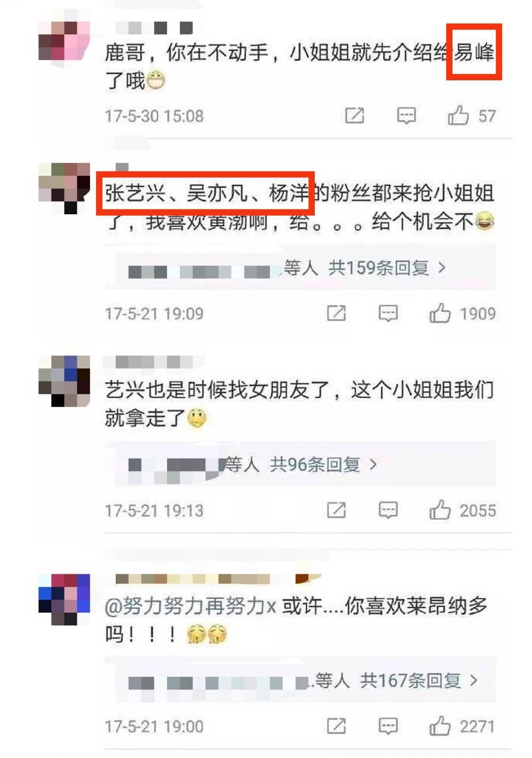
Task: Open the @努力努力再努力x mention
Action: coord(190,606)
